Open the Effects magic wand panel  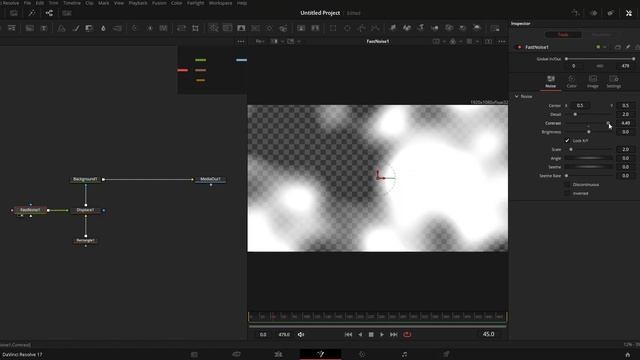click(x=31, y=13)
